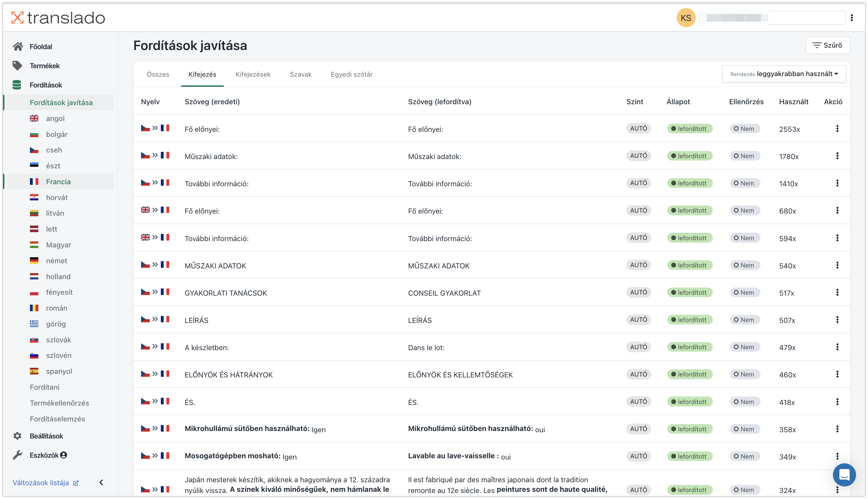Open actions menu for 517x row
868x499 pixels.
coord(837,292)
